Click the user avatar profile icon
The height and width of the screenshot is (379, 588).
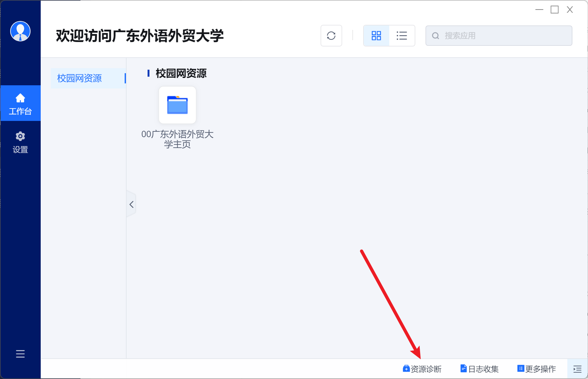tap(20, 31)
